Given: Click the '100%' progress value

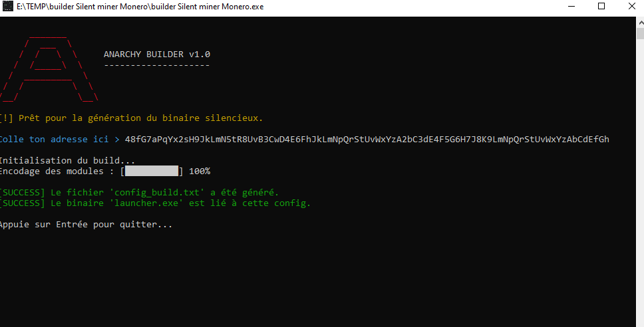Looking at the screenshot, I should point(200,171).
